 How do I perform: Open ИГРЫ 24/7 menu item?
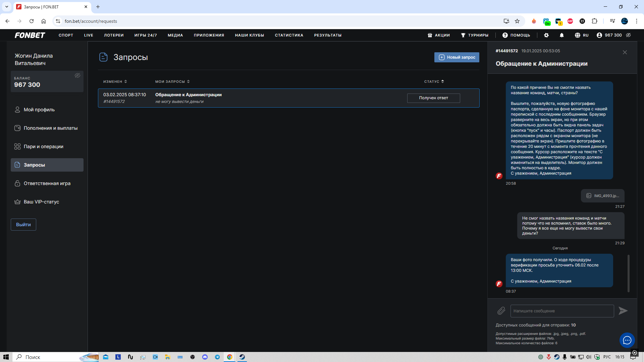pyautogui.click(x=146, y=35)
